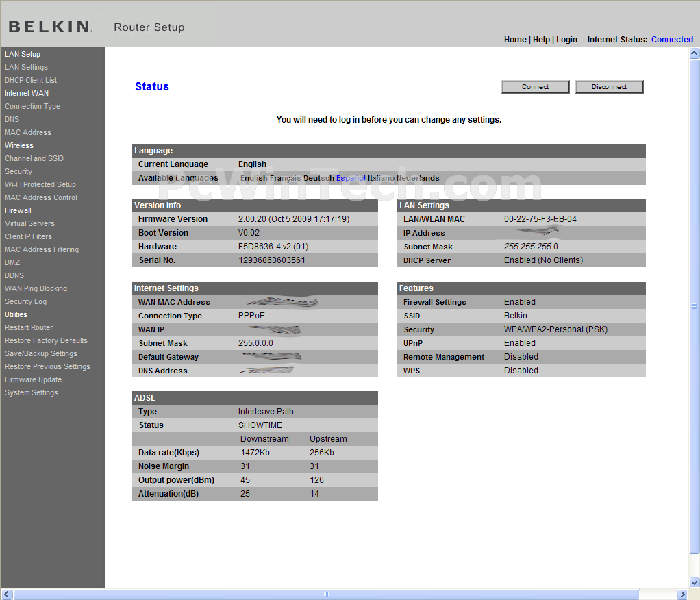Click hardware value F5D8636-4 v2 (01)
This screenshot has width=700, height=600.
(273, 247)
